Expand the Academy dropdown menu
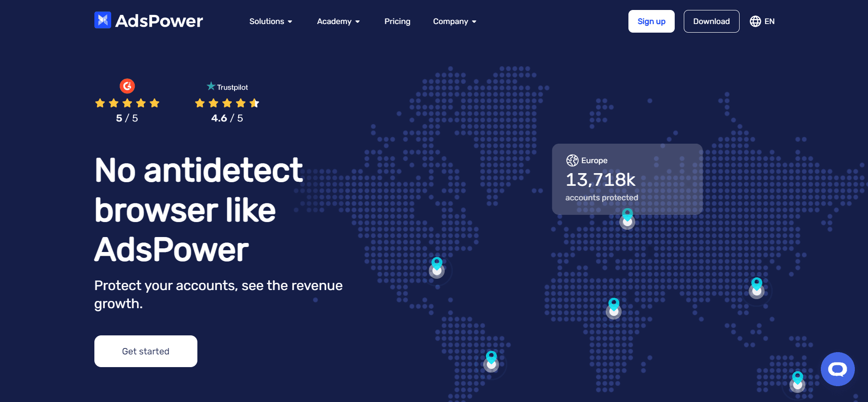 [x=338, y=21]
